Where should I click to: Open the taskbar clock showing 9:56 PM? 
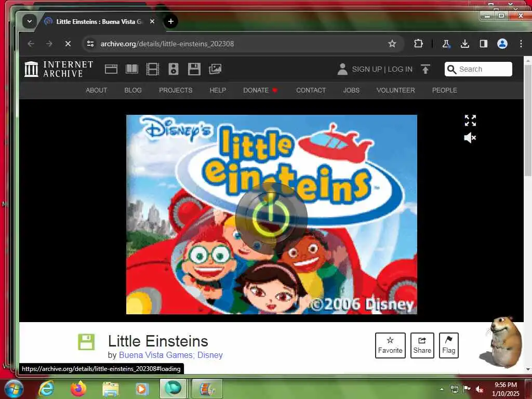506,389
